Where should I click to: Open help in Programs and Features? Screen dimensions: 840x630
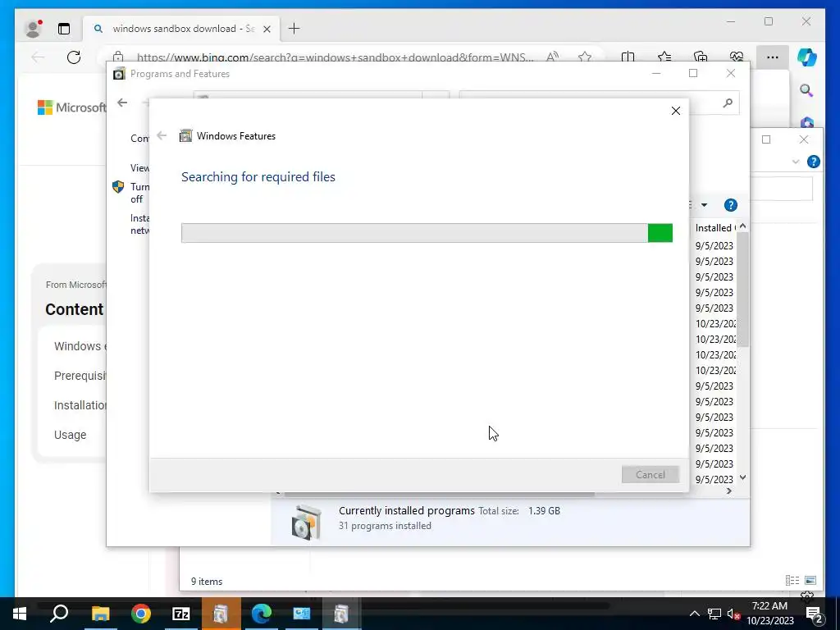click(x=731, y=205)
